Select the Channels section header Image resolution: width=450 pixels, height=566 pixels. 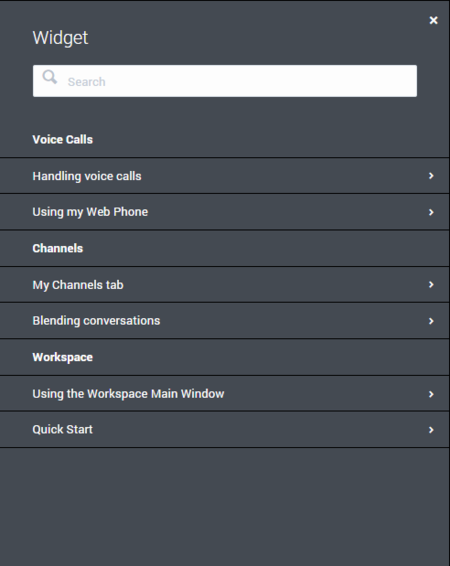point(58,248)
